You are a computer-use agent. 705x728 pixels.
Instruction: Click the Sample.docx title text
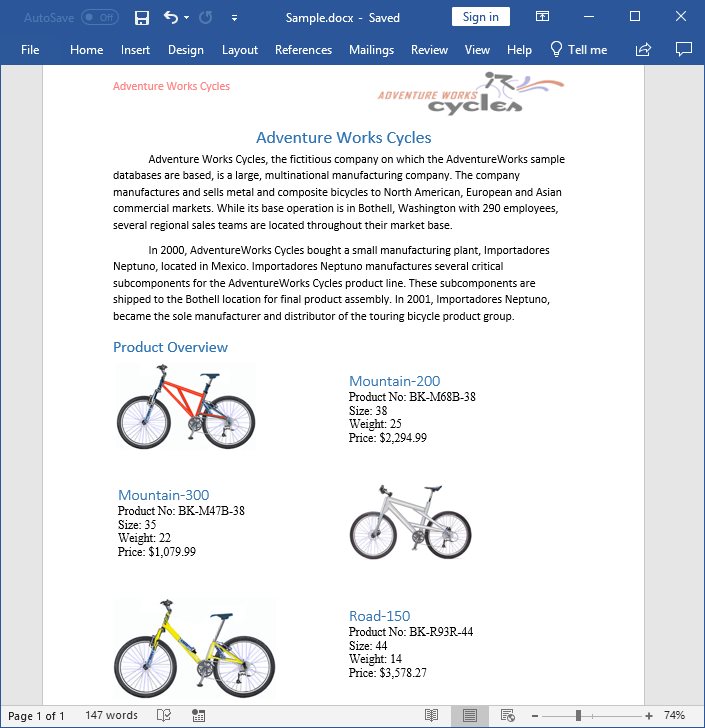coord(320,18)
